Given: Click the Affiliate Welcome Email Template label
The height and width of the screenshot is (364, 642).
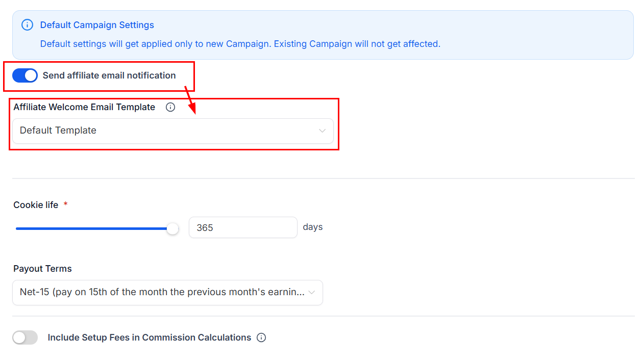Looking at the screenshot, I should [84, 107].
